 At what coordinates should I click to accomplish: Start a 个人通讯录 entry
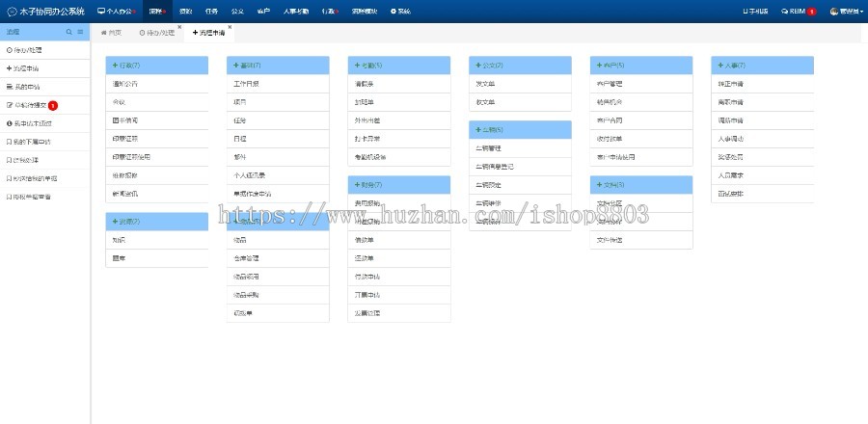pos(278,175)
